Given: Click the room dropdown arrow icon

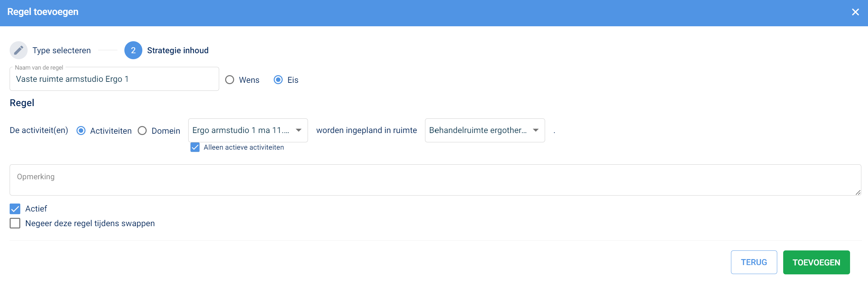Looking at the screenshot, I should point(536,130).
